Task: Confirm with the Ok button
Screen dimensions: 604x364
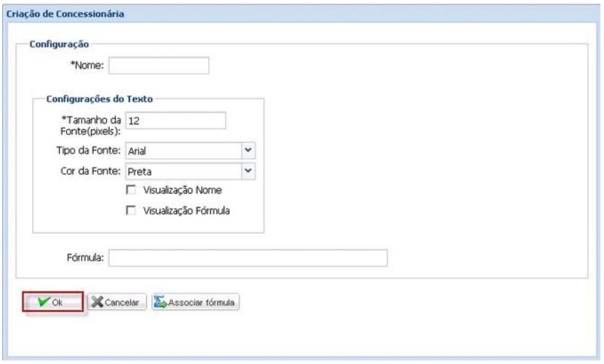Action: (x=53, y=301)
